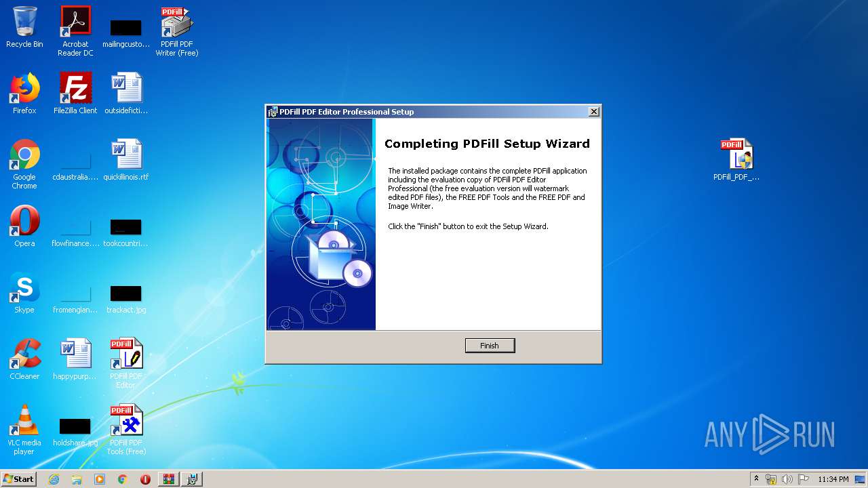
Task: Select the quickillinois.rtf document
Action: pos(126,160)
